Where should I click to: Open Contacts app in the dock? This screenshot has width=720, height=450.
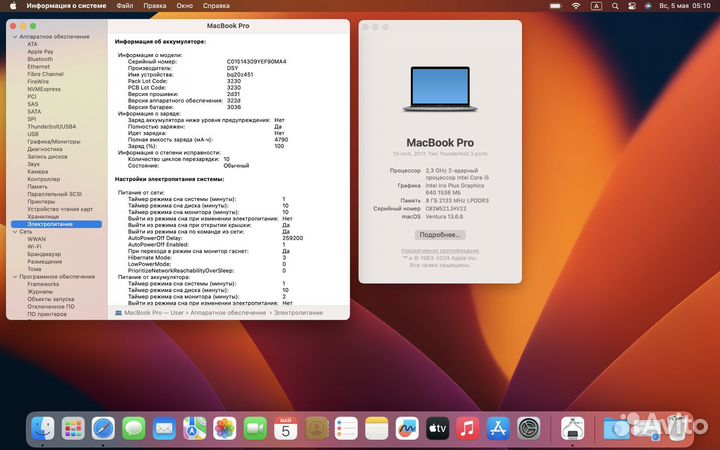pyautogui.click(x=316, y=429)
